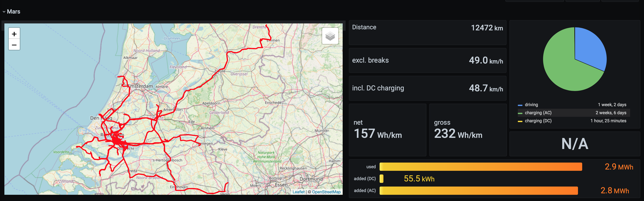Viewport: 644px width, 201px height.
Task: Open the map layers control
Action: click(330, 36)
